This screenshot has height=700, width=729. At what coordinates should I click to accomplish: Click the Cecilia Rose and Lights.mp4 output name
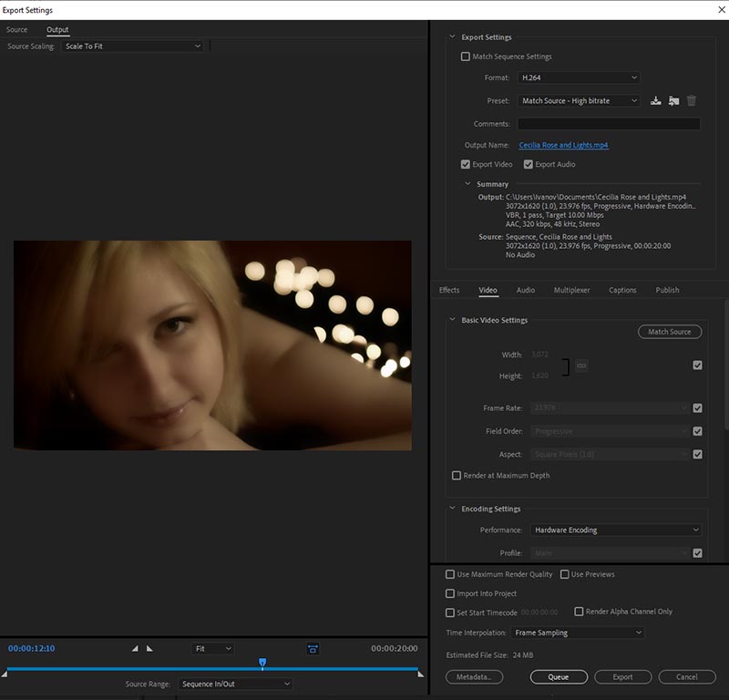point(563,145)
